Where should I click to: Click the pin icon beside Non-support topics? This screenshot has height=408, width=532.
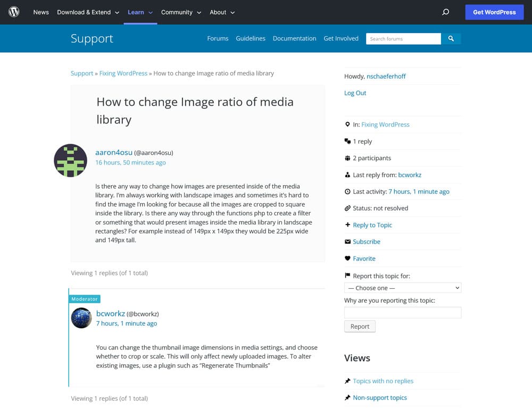click(347, 397)
